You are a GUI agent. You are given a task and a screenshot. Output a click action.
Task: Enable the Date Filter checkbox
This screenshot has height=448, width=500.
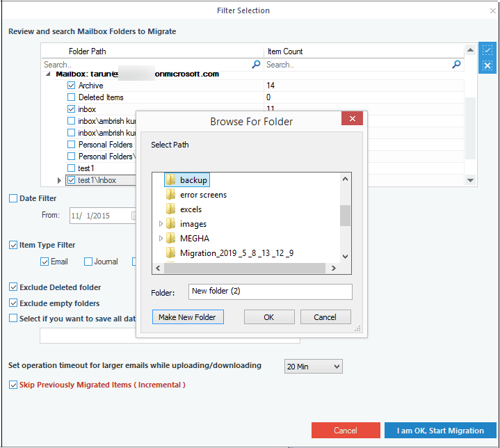tap(13, 198)
